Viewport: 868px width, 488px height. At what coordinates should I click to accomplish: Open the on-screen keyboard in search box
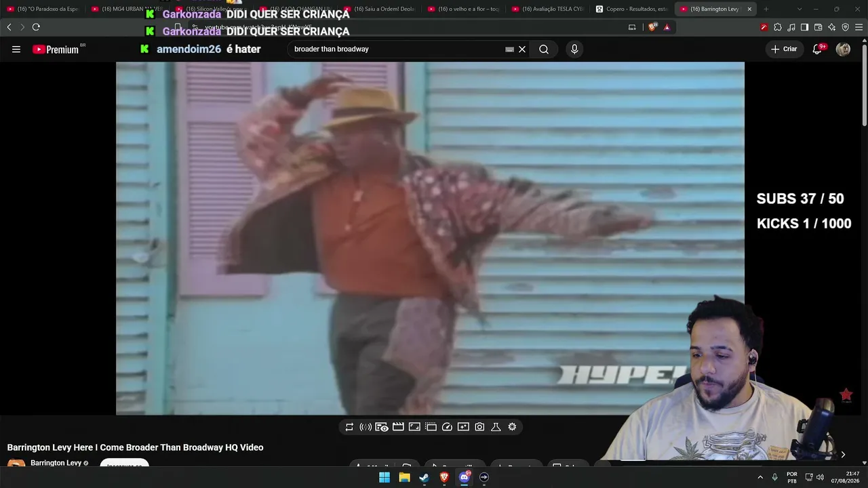(x=509, y=49)
